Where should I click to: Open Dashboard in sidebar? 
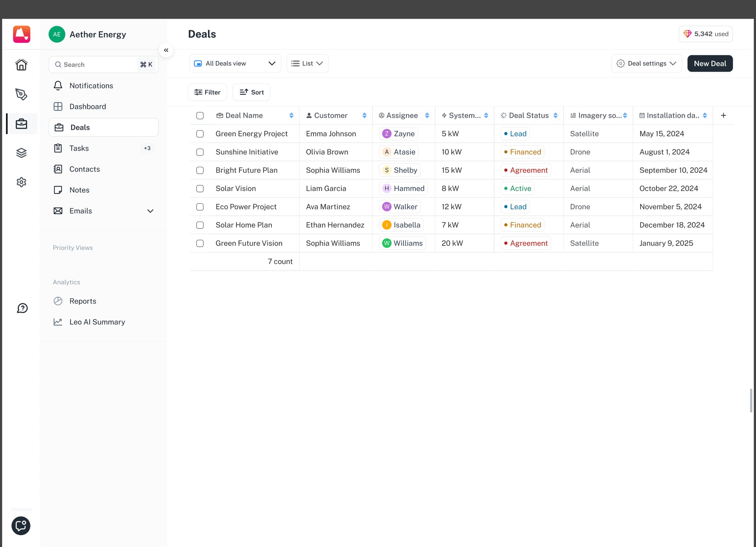point(103,107)
